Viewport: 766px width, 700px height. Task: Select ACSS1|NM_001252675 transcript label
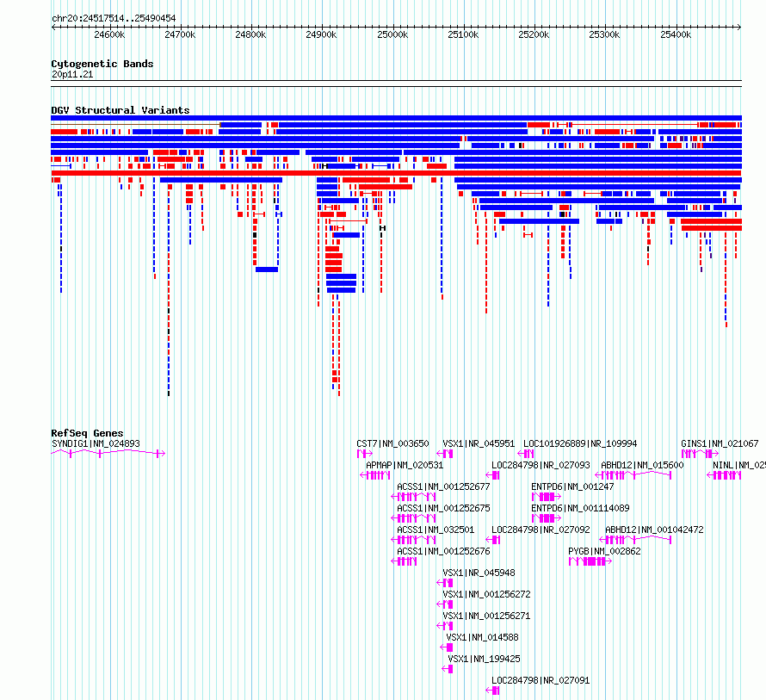(x=443, y=508)
